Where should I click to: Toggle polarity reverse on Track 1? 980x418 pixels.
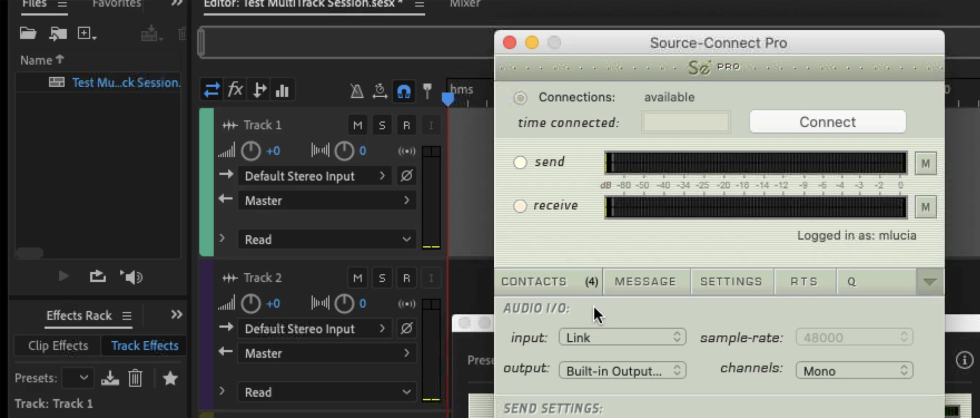pyautogui.click(x=406, y=175)
